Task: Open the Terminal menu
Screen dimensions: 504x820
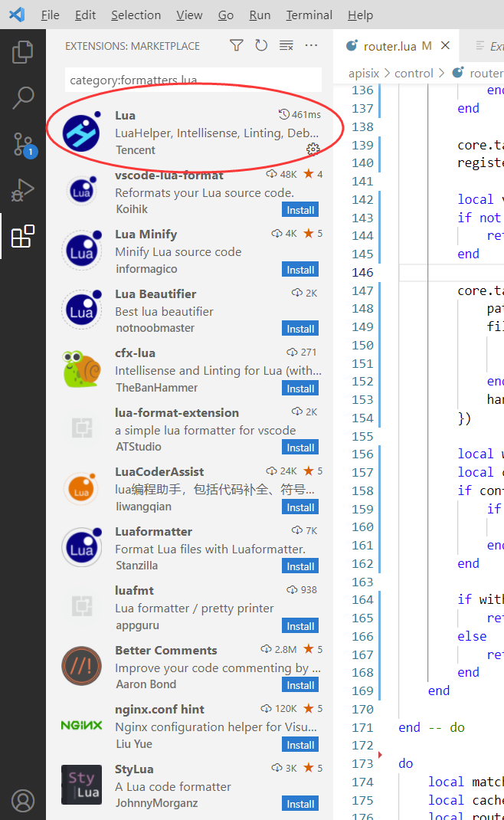Action: [309, 15]
